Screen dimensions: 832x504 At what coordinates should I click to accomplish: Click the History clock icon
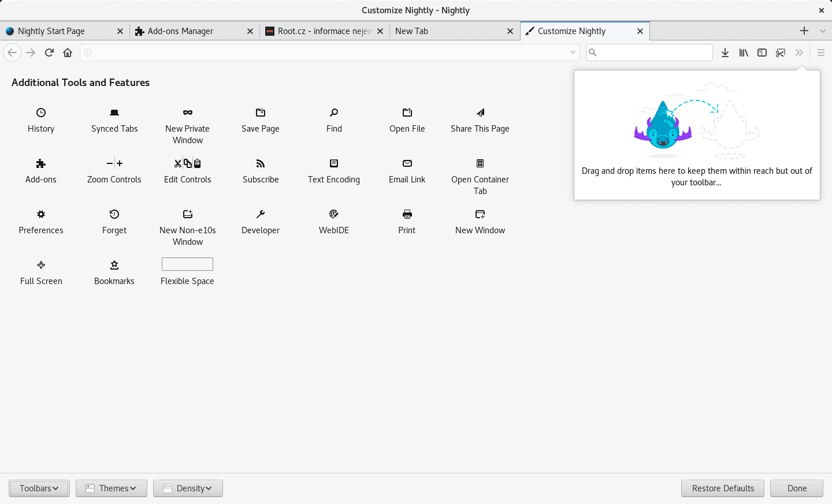pos(40,113)
